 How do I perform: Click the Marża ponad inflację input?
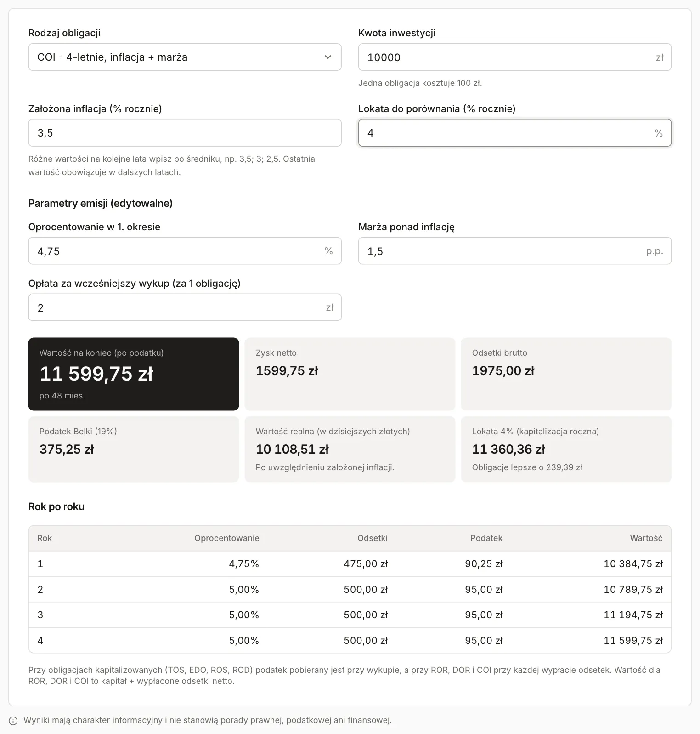515,251
